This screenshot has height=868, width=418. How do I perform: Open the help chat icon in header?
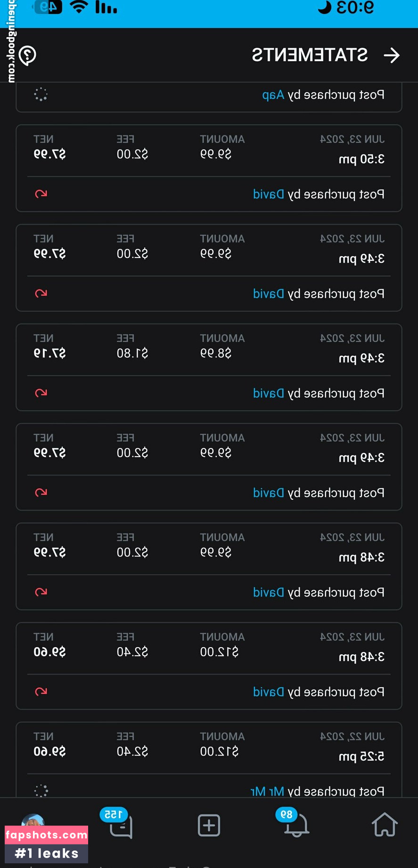click(28, 56)
